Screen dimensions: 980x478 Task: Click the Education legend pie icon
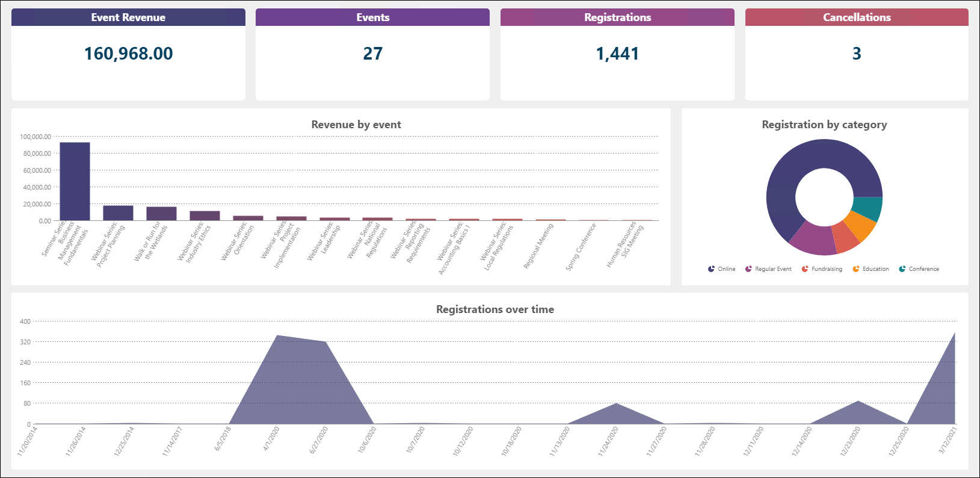coord(856,269)
